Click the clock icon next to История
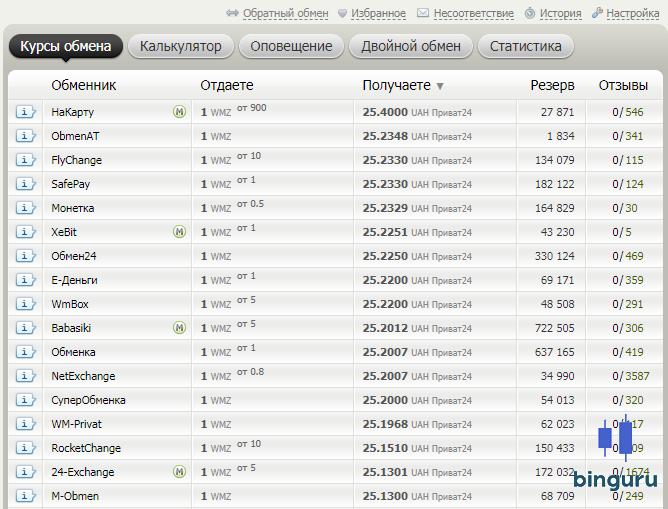The image size is (668, 509). coord(530,13)
